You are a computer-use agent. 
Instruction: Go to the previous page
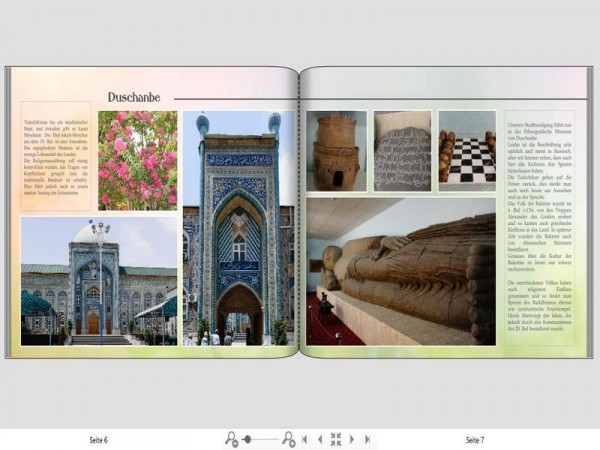pyautogui.click(x=320, y=439)
